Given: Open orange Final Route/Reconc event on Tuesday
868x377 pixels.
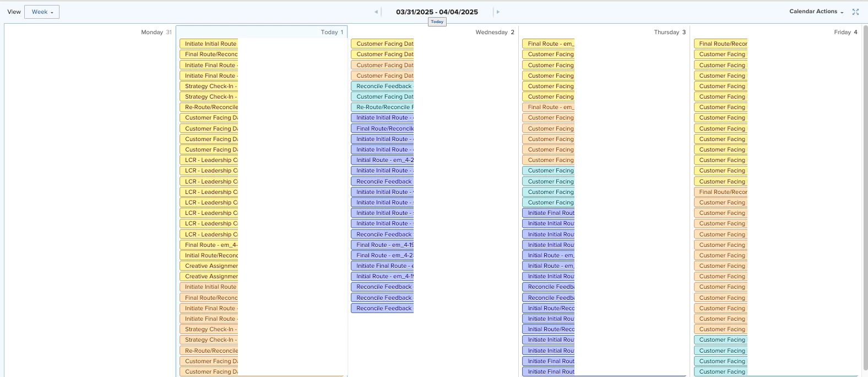Looking at the screenshot, I should 209,298.
